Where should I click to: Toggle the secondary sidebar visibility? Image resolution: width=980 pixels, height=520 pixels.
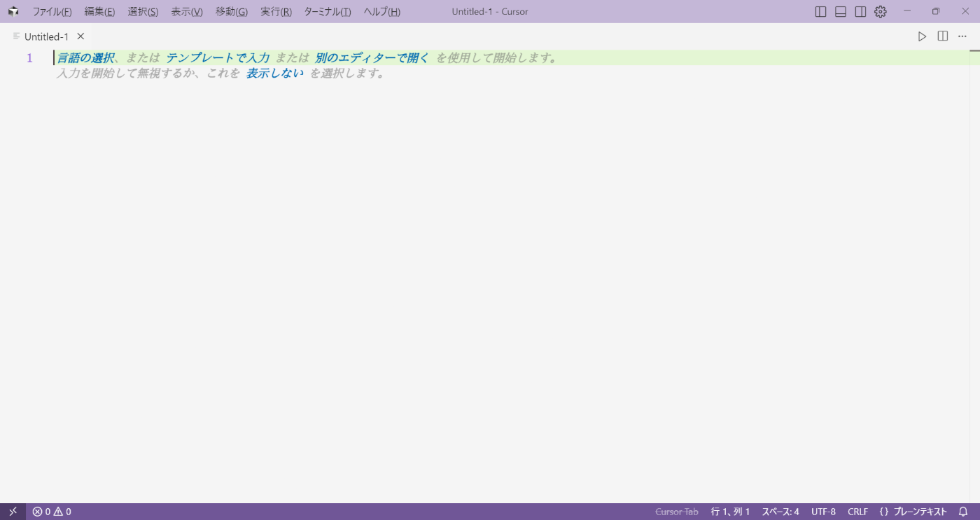[x=860, y=11]
